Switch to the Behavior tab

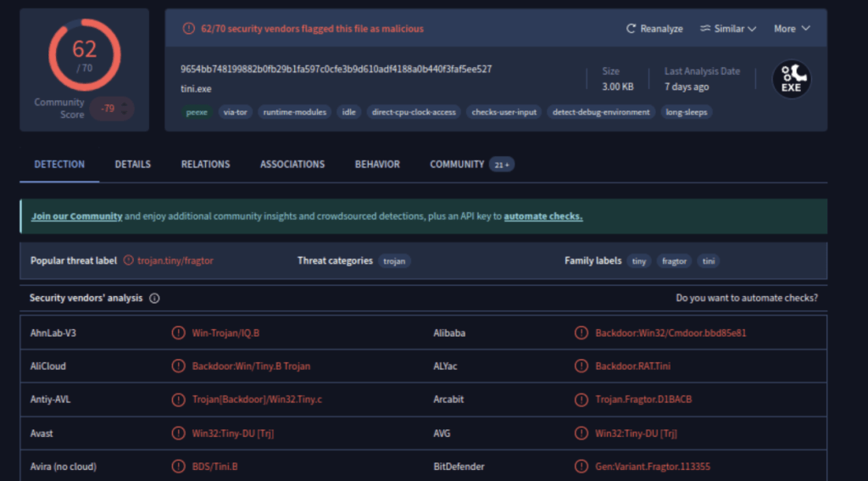(377, 165)
